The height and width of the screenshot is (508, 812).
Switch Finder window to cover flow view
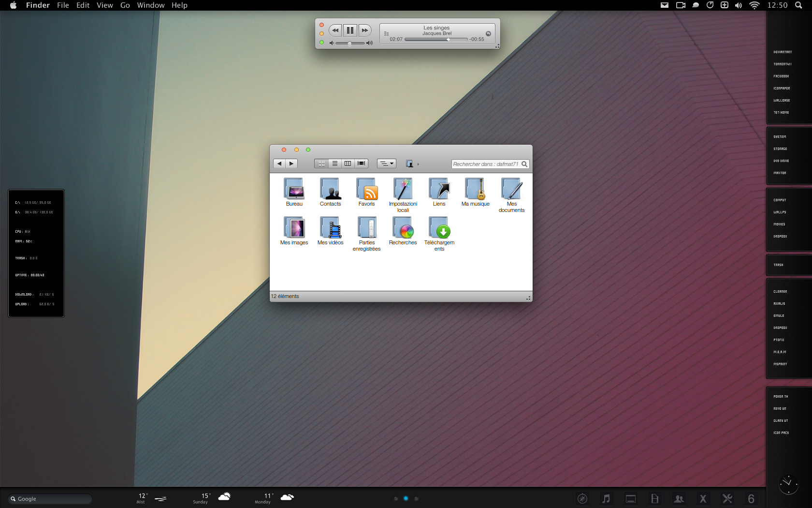point(361,164)
